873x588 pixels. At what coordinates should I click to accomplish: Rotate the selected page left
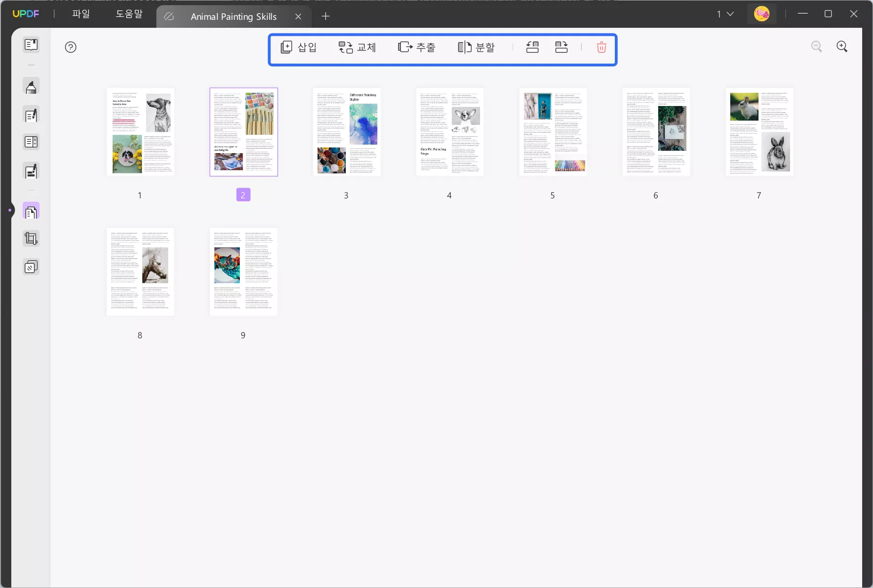(x=532, y=47)
